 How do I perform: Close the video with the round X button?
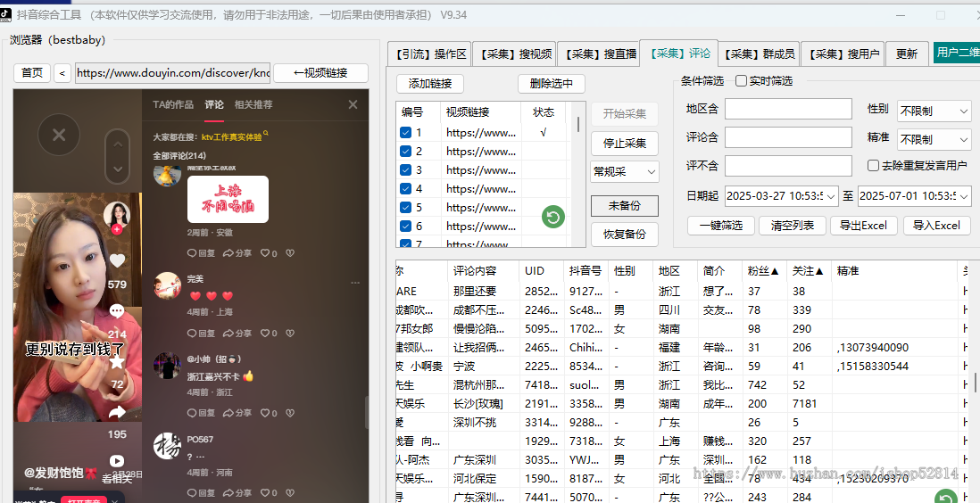tap(59, 135)
